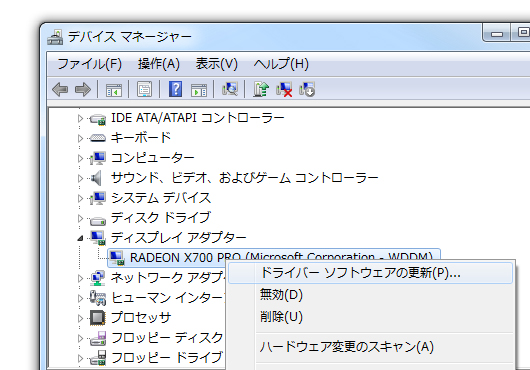Click the Back arrow toolbar icon
Image resolution: width=530 pixels, height=370 pixels.
[x=60, y=90]
